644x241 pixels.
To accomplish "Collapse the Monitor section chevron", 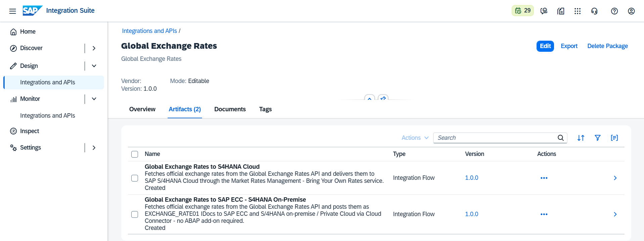I will click(x=94, y=99).
